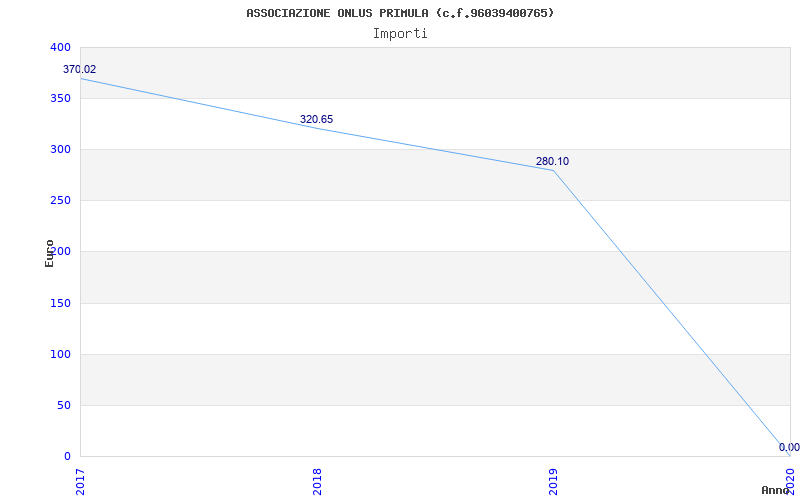Click the 400 y-axis tick label
This screenshot has width=800, height=500.
[60, 47]
